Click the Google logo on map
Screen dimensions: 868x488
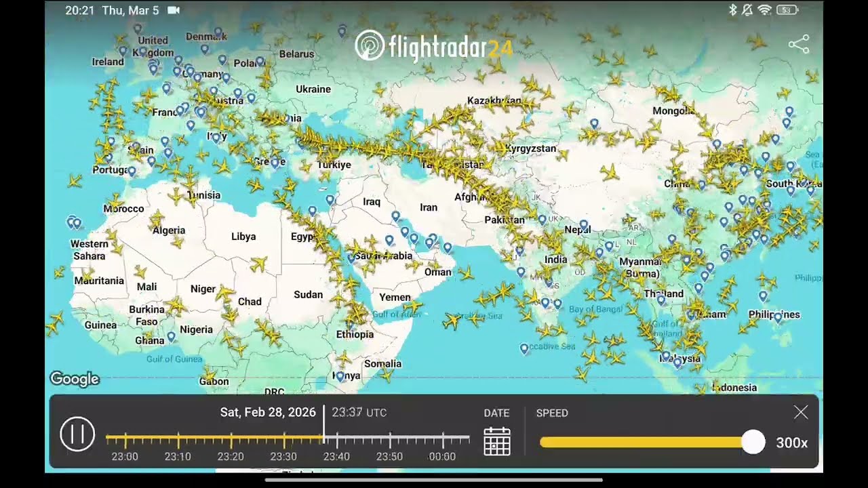coord(75,379)
